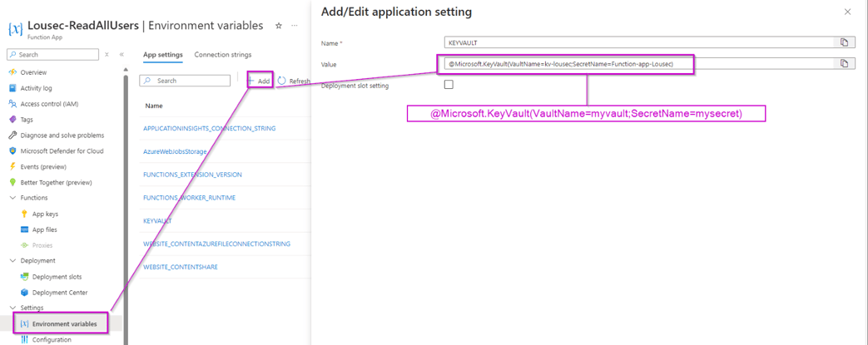This screenshot has height=345, width=868.
Task: Collapse the sidebar with double chevron
Action: coord(122,54)
